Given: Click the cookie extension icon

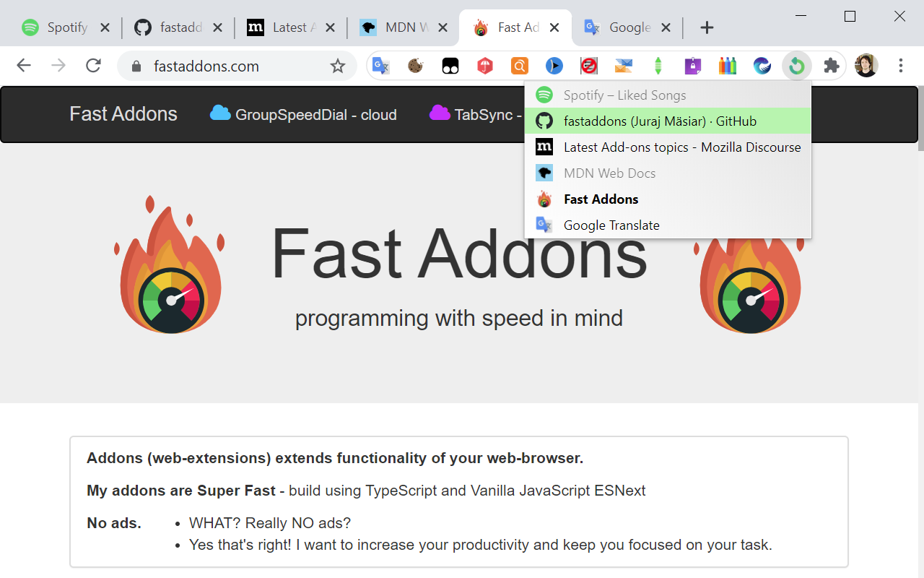Looking at the screenshot, I should tap(415, 66).
